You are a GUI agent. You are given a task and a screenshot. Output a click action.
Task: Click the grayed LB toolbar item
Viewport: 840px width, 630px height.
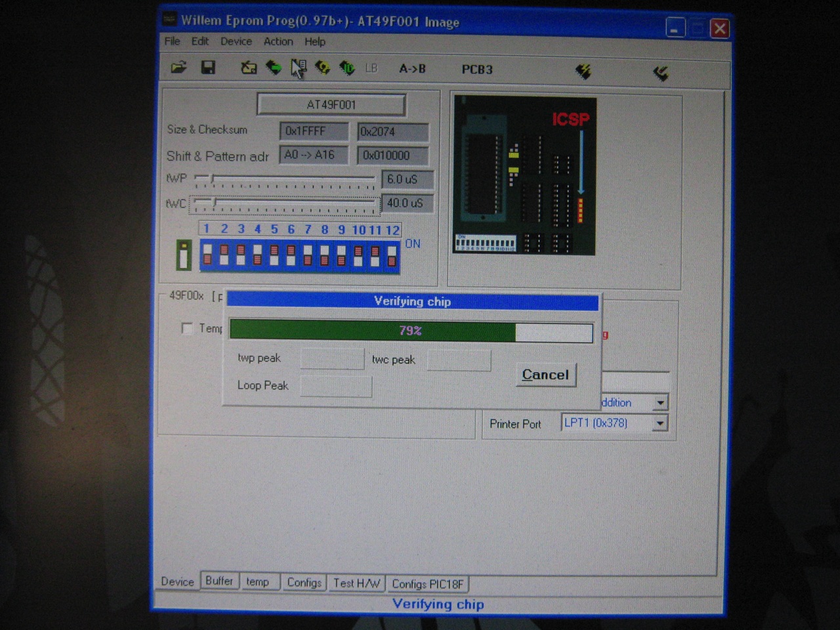[371, 68]
